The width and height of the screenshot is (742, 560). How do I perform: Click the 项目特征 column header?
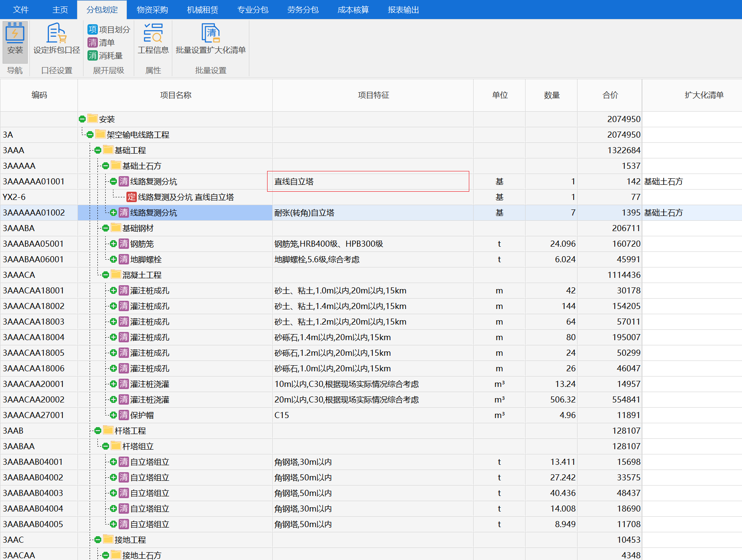coord(373,95)
